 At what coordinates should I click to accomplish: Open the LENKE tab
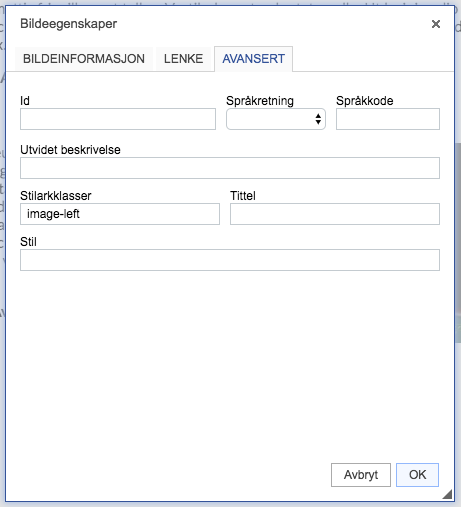click(x=183, y=59)
